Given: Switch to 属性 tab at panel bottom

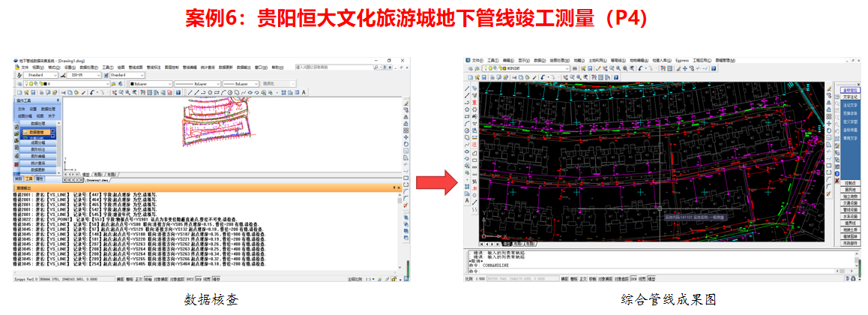Looking at the screenshot, I should tap(39, 178).
